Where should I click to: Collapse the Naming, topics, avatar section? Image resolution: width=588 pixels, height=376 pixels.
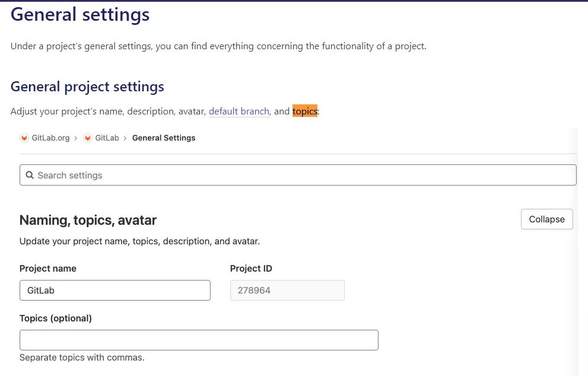546,219
